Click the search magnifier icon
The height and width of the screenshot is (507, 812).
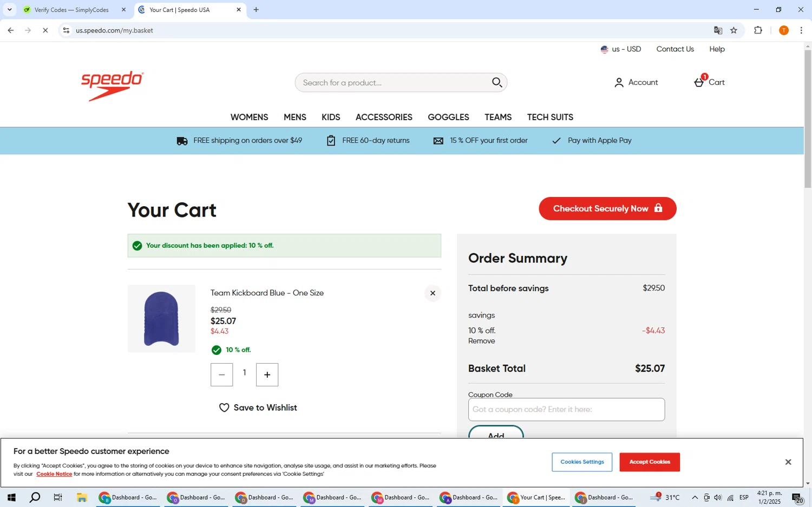(497, 82)
